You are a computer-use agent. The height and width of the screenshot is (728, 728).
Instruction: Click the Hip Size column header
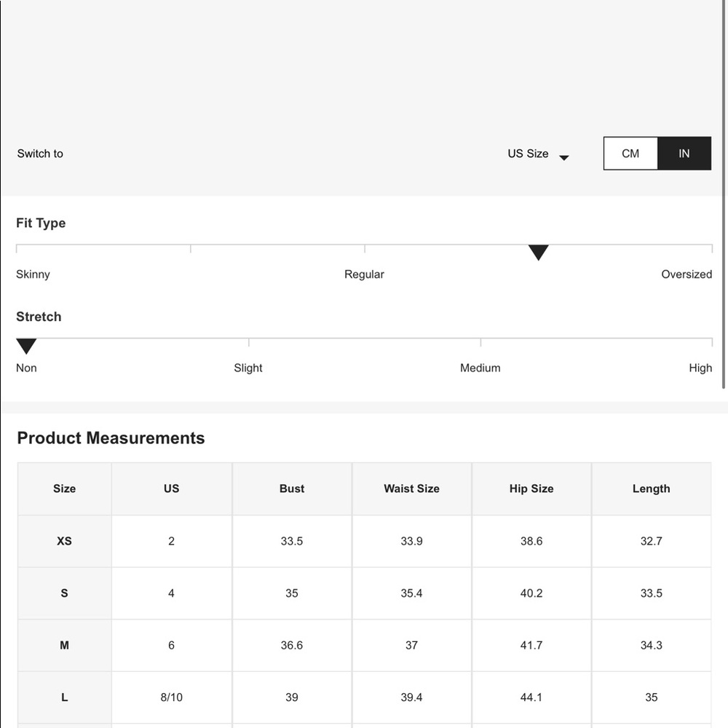click(531, 488)
